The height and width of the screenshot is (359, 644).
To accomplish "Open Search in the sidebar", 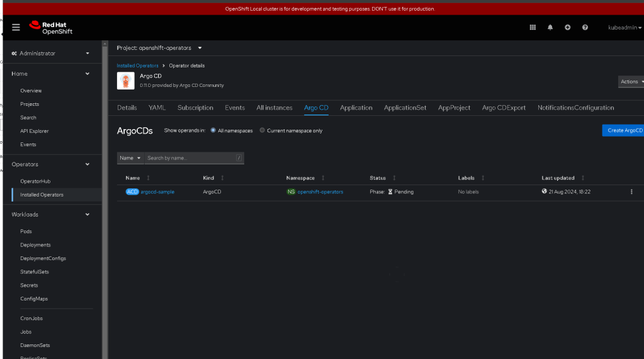I will (28, 118).
